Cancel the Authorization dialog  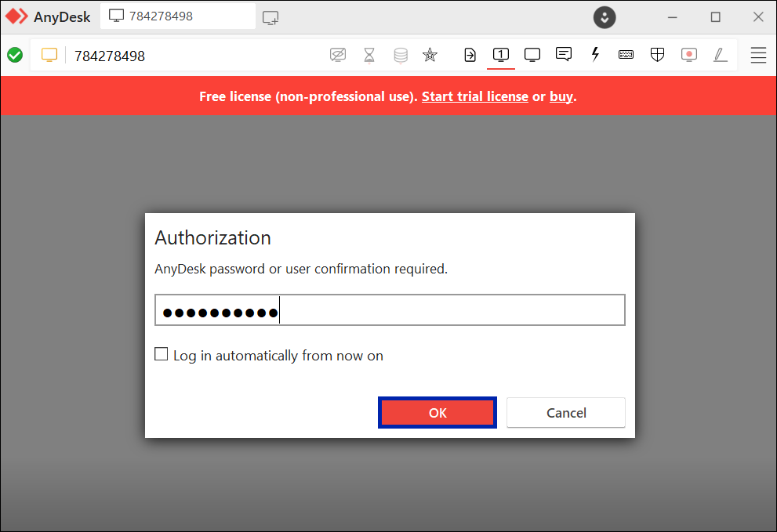coord(566,413)
